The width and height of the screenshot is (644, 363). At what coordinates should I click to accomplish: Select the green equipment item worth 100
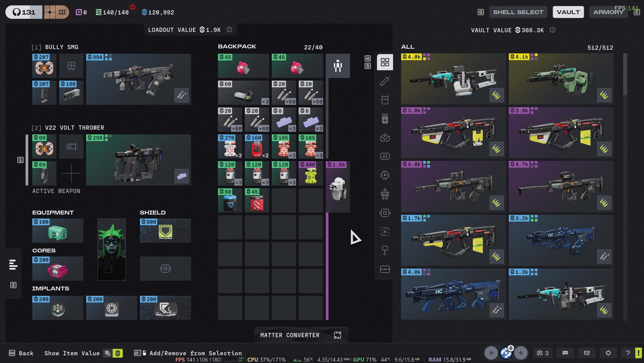[58, 231]
